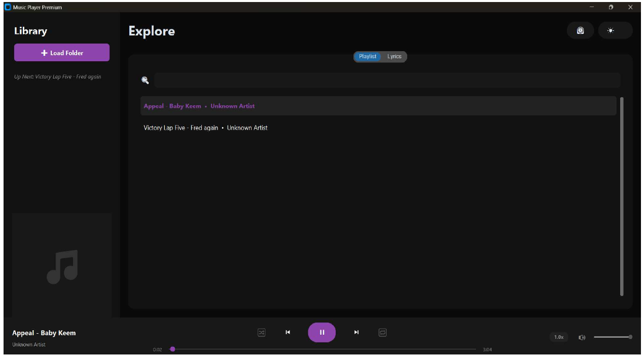
Task: Click the magnifier search icon
Action: 145,80
